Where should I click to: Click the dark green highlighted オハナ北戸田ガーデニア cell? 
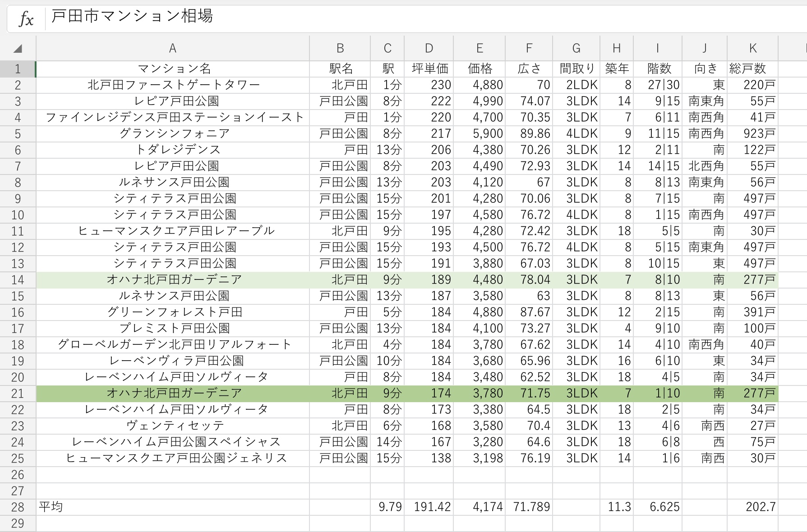[x=173, y=394]
